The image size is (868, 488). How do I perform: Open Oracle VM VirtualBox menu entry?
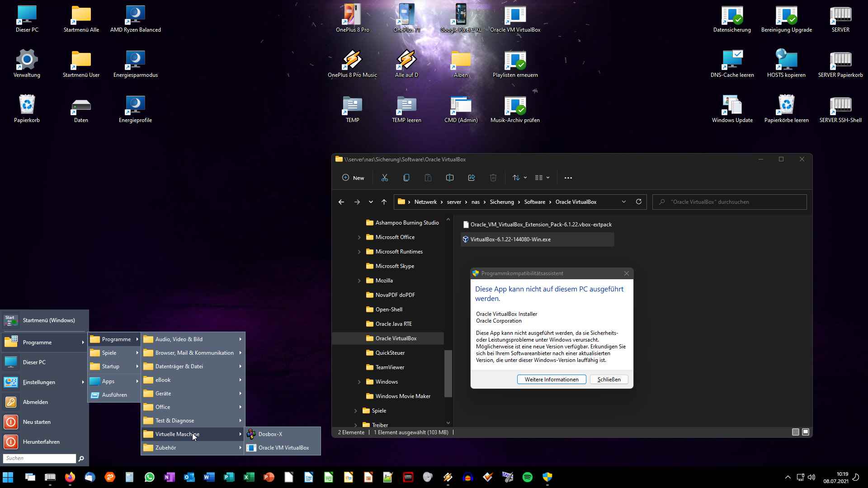pyautogui.click(x=283, y=448)
